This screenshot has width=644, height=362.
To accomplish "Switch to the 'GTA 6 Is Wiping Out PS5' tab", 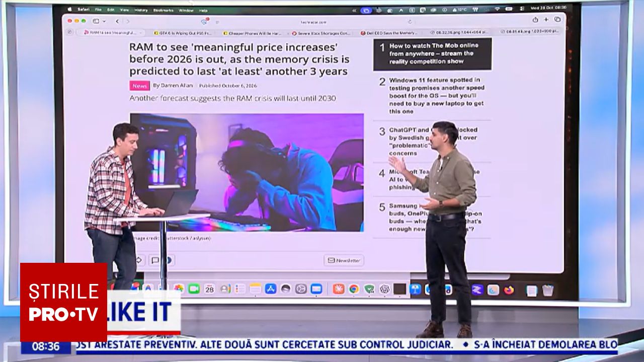I will (183, 33).
